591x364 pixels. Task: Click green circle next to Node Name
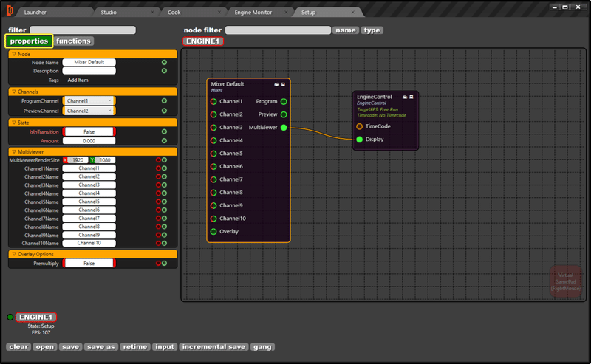click(164, 62)
